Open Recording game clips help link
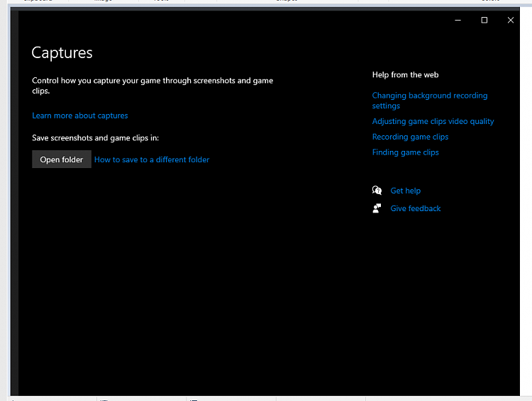532x401 pixels. pos(410,137)
